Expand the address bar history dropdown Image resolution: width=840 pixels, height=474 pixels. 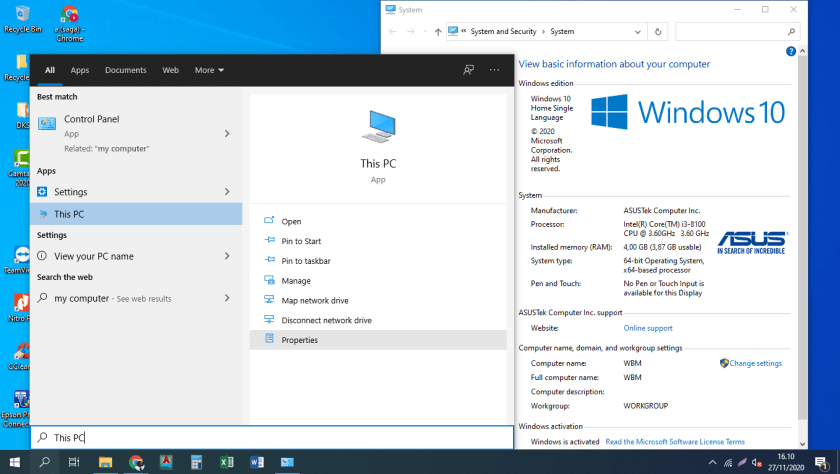click(x=638, y=32)
